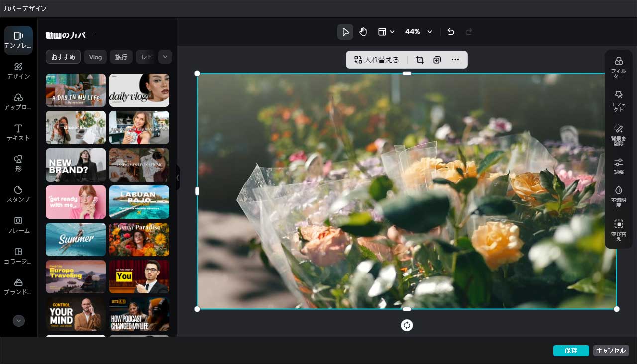Open the 並び替え arrange panel
The height and width of the screenshot is (364, 637).
coord(619,230)
